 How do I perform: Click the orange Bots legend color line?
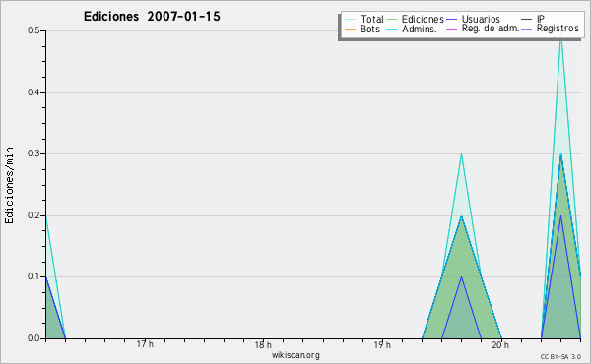tap(350, 29)
